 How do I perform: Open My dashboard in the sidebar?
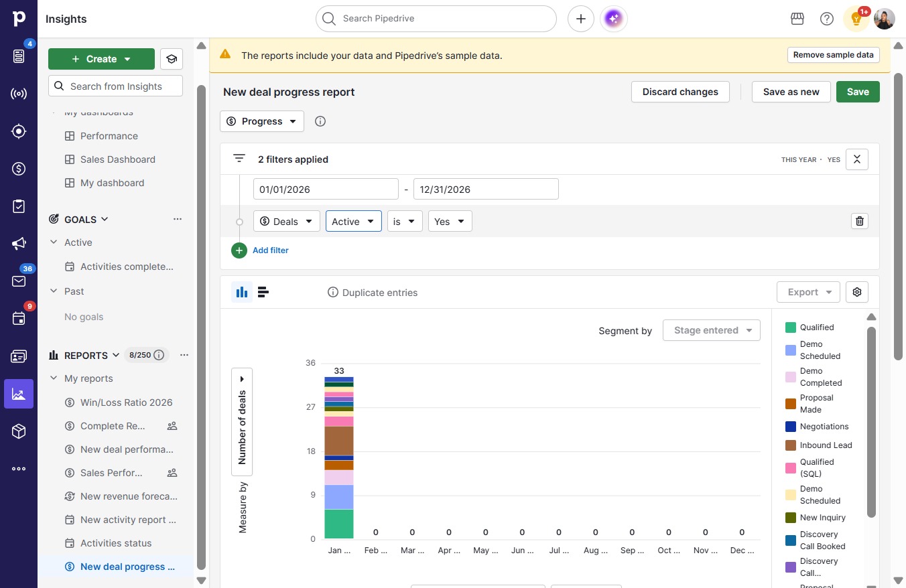(113, 183)
